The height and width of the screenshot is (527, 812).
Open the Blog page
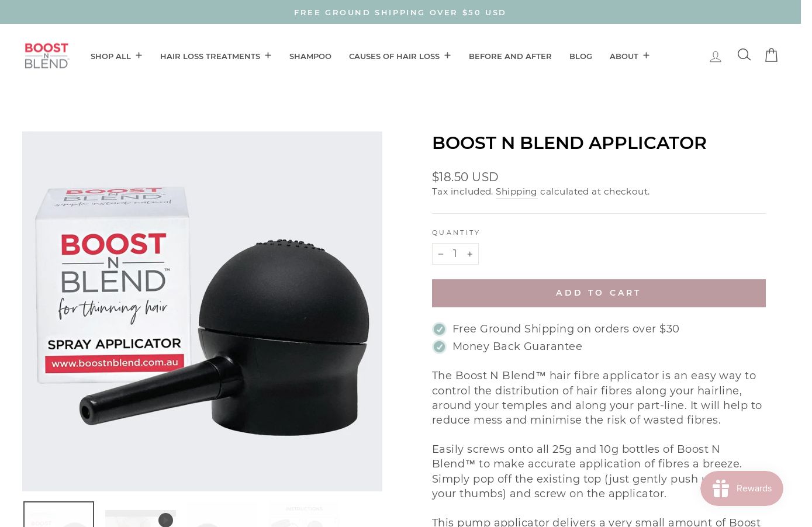click(581, 56)
